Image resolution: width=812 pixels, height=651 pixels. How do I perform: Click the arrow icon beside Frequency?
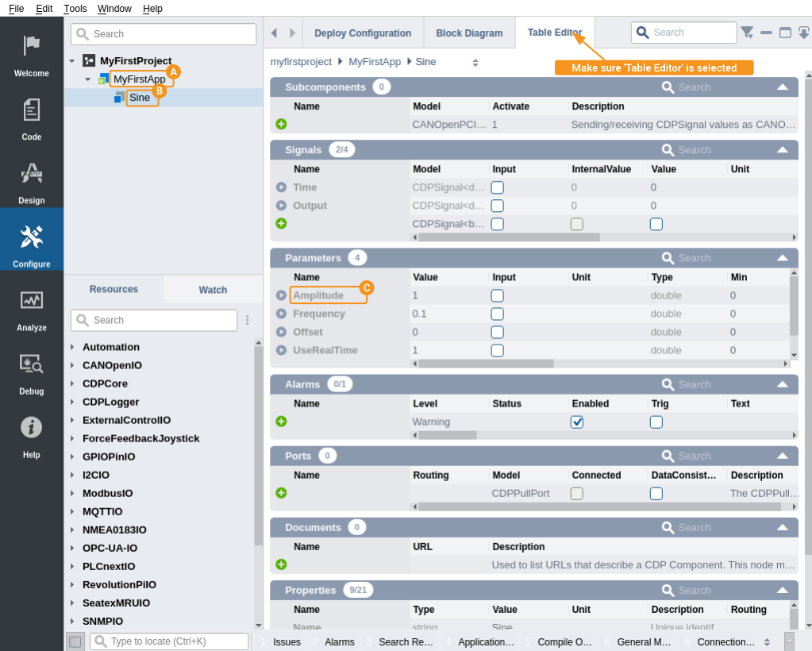[x=281, y=314]
